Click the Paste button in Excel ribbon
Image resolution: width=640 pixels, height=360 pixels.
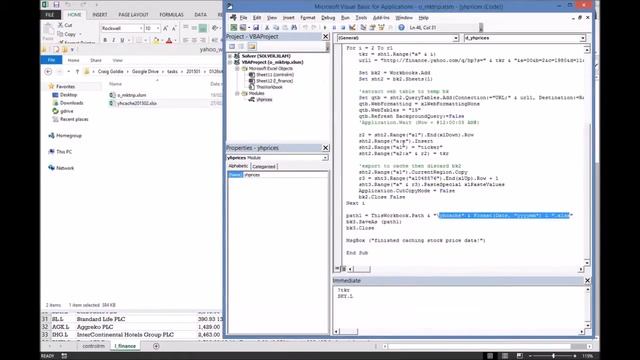[48, 32]
